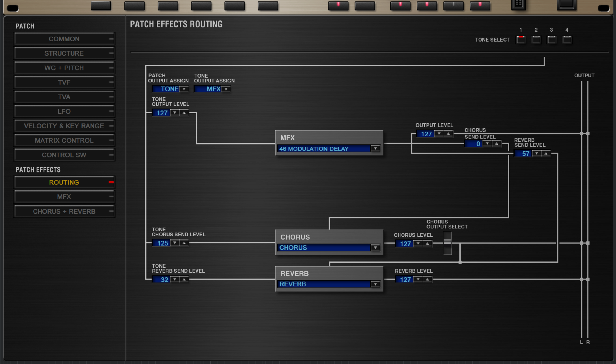Toggle Tone Select 4
The image size is (616, 364).
pyautogui.click(x=567, y=40)
